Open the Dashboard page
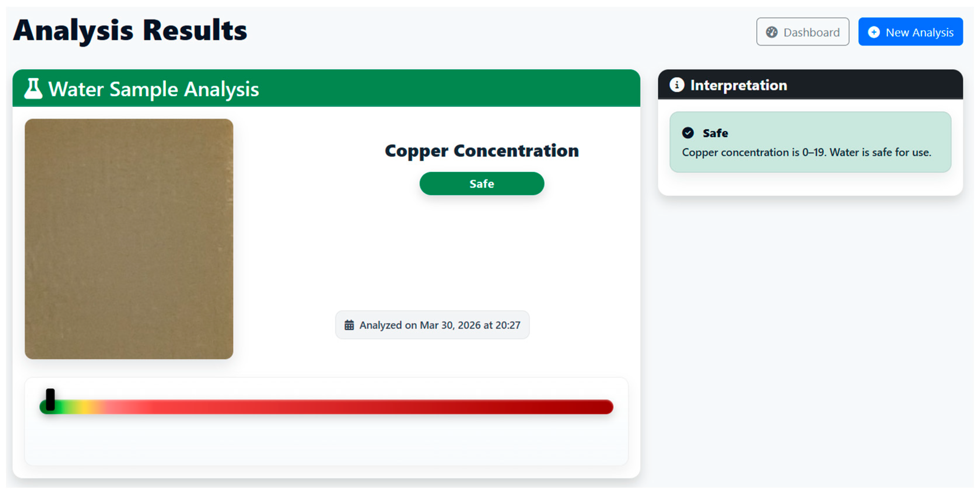Viewport: 980px width, 496px height. 803,32
